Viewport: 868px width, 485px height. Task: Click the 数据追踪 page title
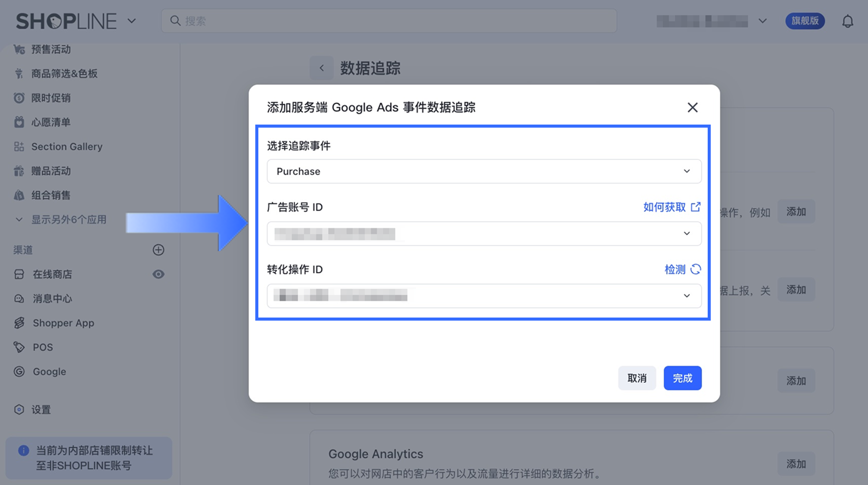coord(370,68)
